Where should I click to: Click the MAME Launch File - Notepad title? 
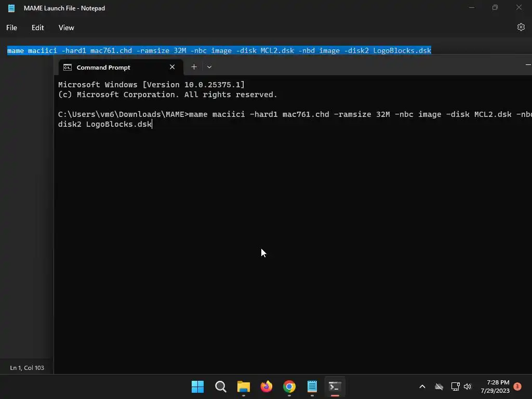point(64,8)
